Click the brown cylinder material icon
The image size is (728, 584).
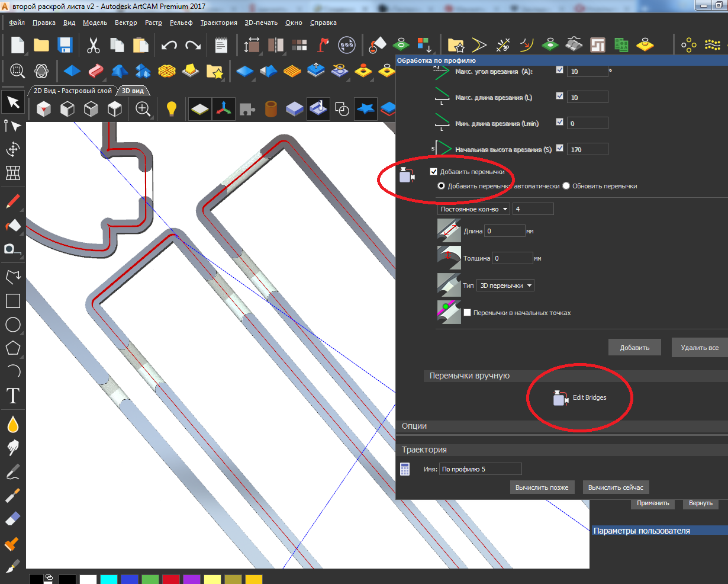coord(271,108)
